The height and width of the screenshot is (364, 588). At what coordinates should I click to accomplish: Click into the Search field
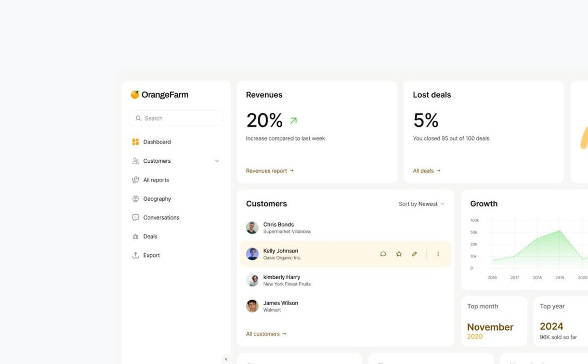[177, 119]
